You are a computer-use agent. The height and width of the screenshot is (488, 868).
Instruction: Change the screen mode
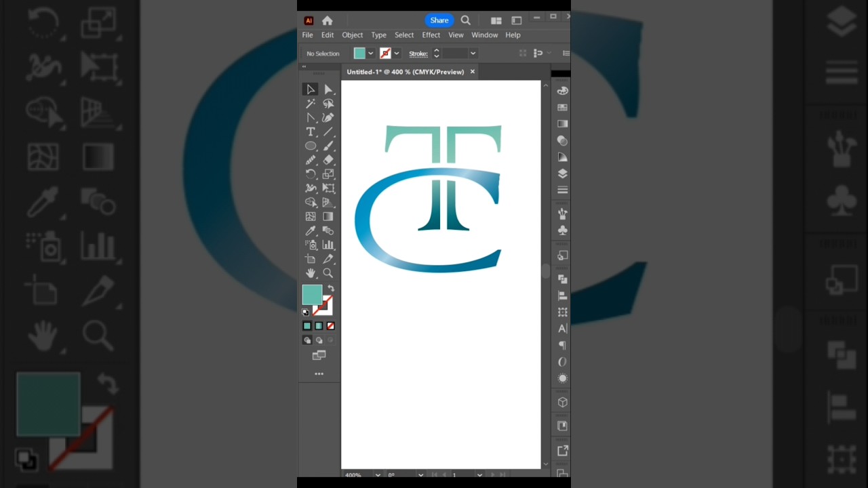[319, 355]
